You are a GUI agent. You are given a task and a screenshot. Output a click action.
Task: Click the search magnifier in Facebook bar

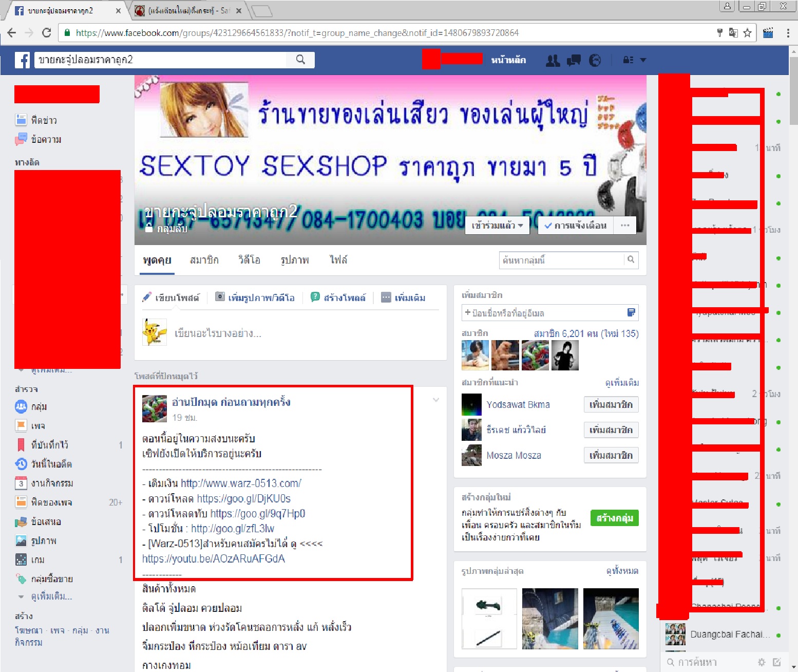tap(301, 60)
